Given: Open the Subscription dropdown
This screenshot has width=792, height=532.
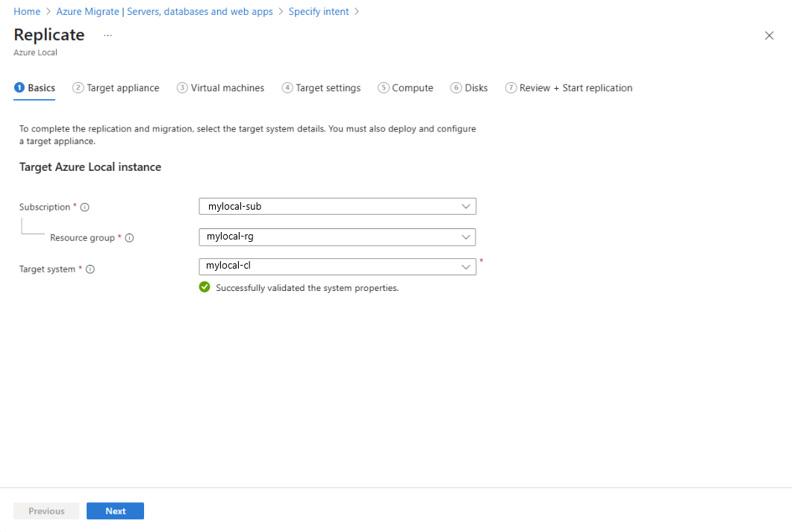Looking at the screenshot, I should (x=467, y=206).
